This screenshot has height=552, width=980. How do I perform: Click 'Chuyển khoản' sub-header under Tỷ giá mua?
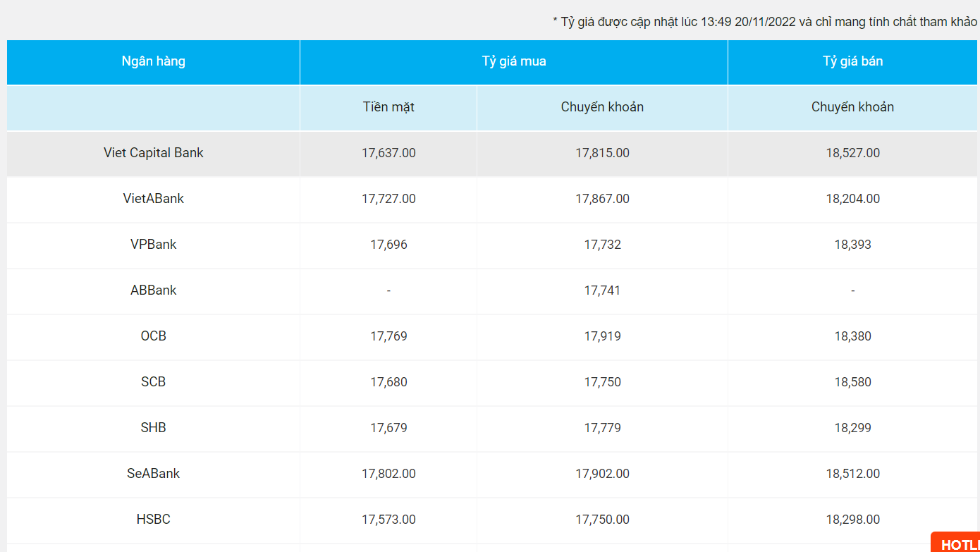pyautogui.click(x=602, y=107)
